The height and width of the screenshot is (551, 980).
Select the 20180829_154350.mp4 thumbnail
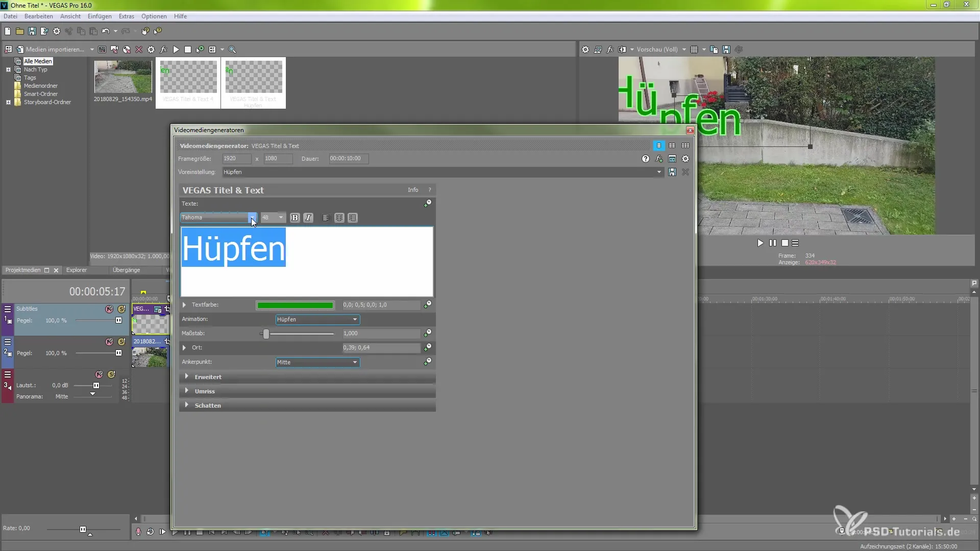123,77
